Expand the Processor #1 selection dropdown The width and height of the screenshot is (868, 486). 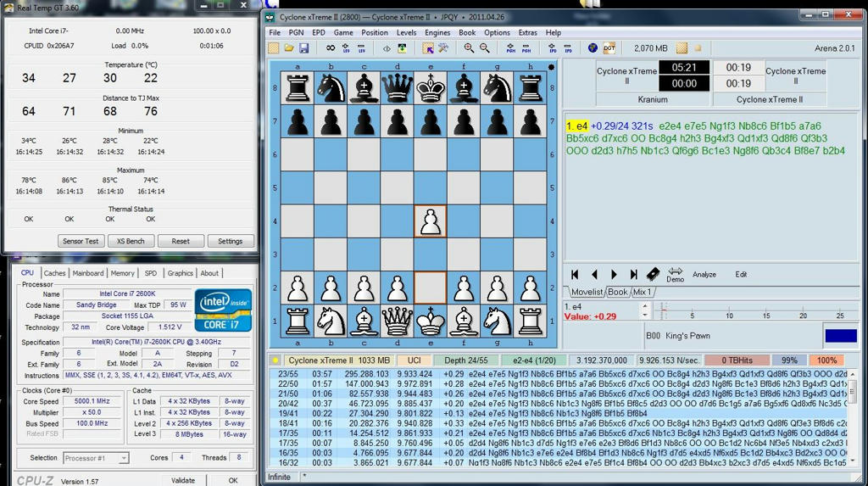124,458
